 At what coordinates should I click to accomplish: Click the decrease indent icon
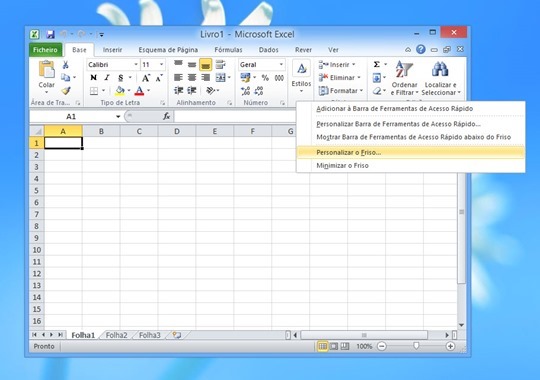pos(178,91)
